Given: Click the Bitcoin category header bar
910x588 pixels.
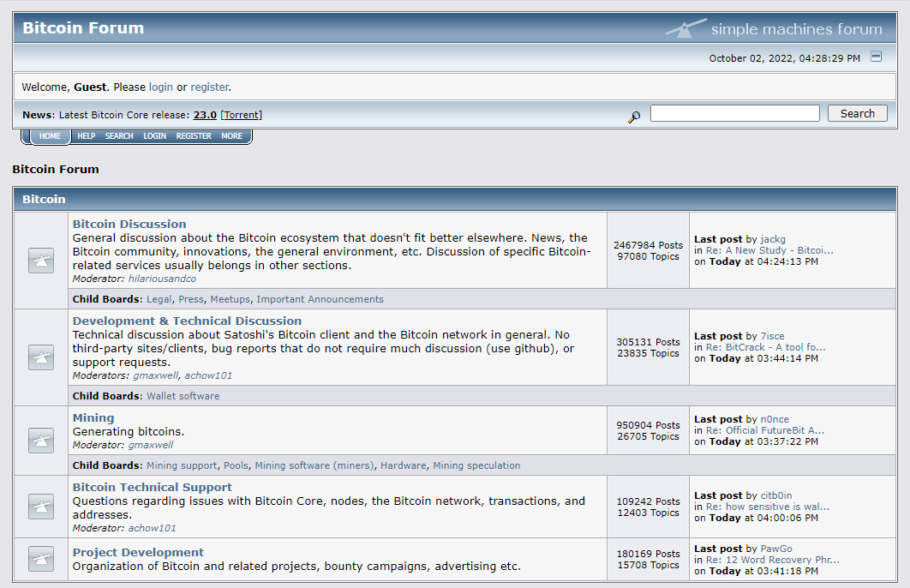Looking at the screenshot, I should click(455, 199).
